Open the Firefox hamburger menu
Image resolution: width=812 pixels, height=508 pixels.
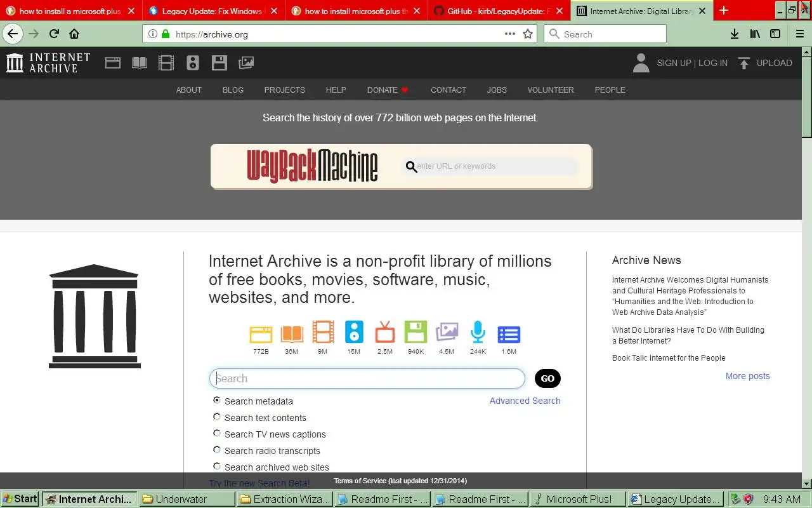799,34
